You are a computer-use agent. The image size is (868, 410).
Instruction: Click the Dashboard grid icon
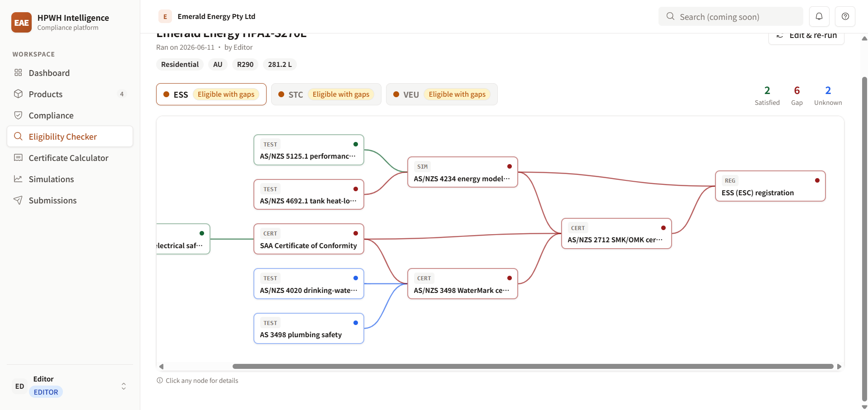point(18,73)
